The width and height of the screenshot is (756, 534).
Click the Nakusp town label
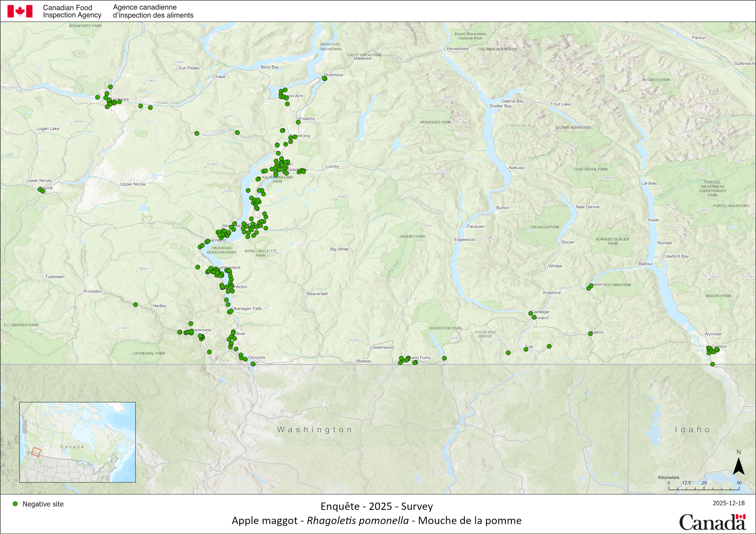(x=516, y=168)
